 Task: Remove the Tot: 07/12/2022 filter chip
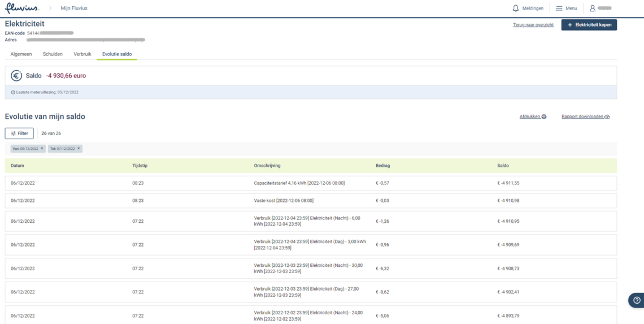pos(79,149)
